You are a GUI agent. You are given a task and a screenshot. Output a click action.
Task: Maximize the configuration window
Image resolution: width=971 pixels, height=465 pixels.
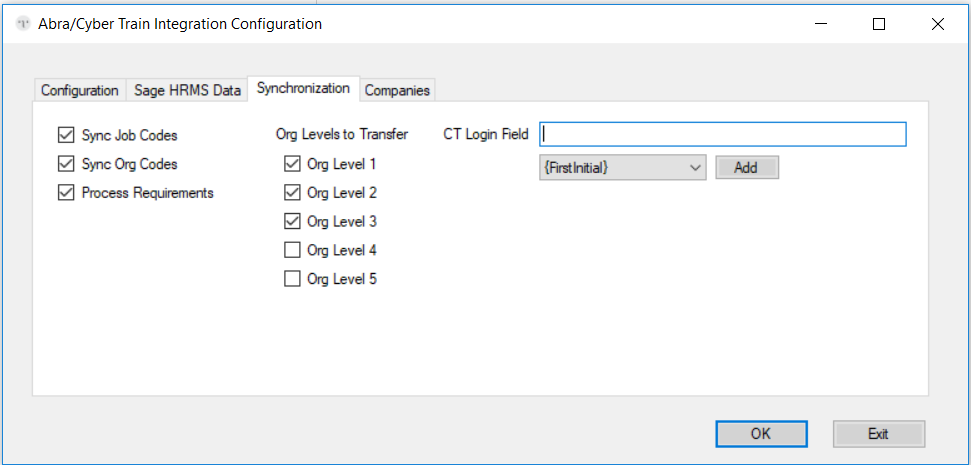point(879,24)
